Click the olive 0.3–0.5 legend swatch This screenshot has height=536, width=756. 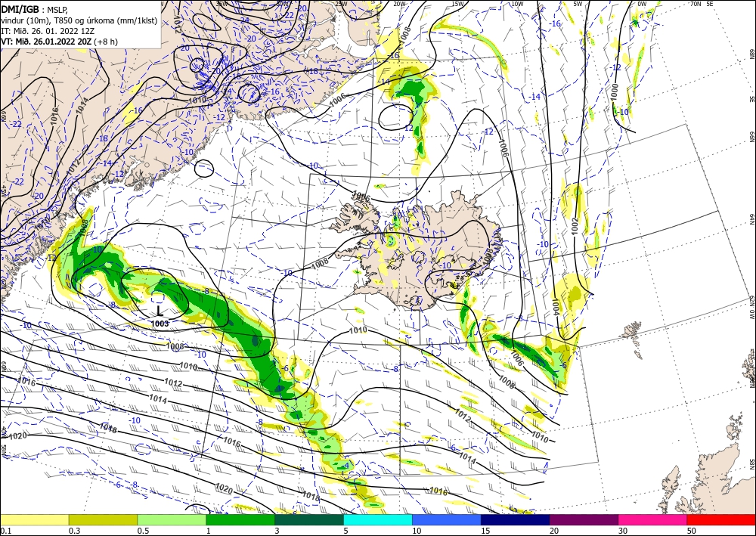tap(103, 520)
